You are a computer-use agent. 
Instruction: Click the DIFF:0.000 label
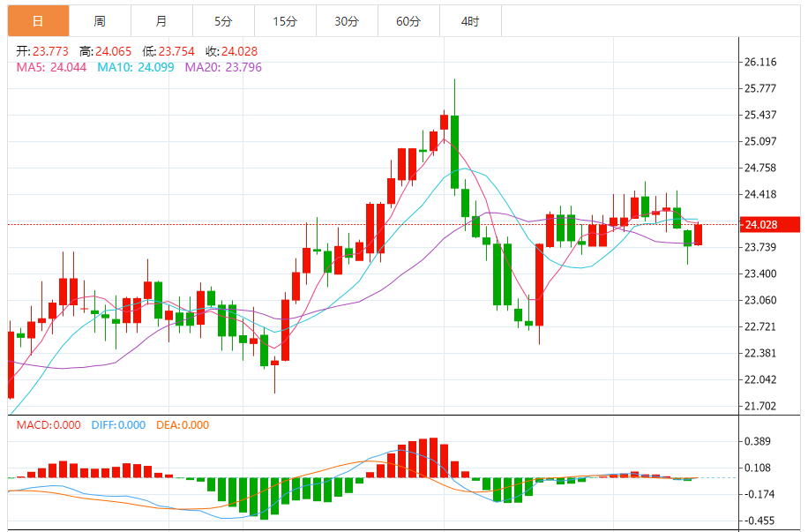118,425
